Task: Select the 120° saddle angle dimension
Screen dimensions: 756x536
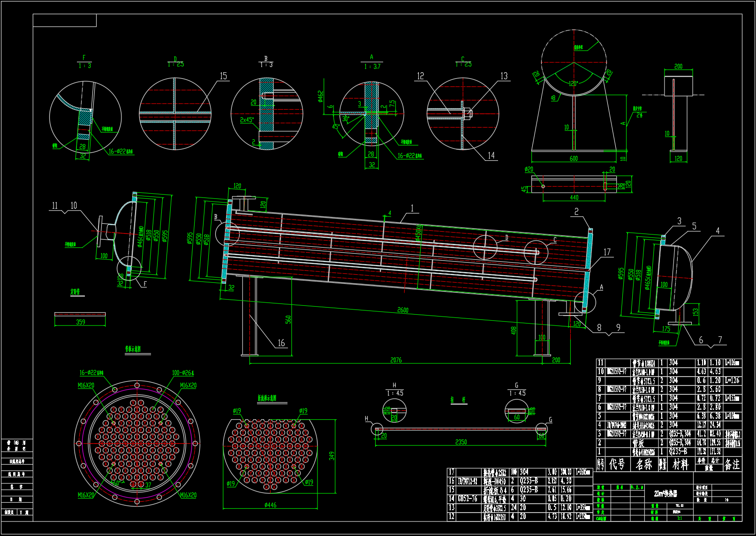Action: tap(573, 84)
